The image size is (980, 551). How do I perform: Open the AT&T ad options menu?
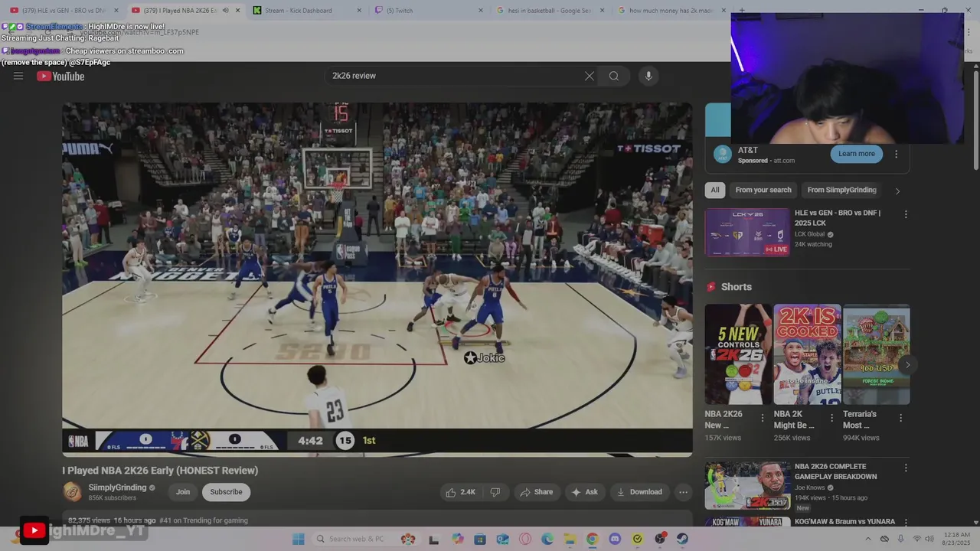896,154
